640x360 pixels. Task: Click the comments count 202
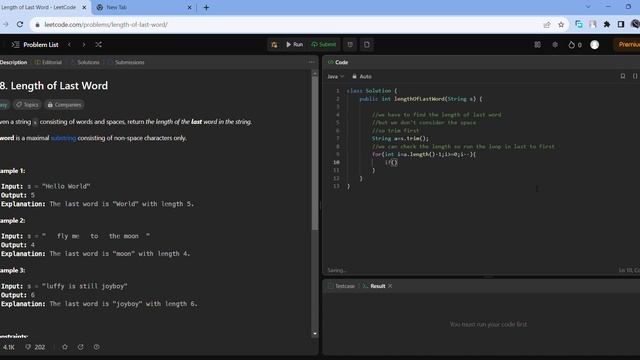[x=35, y=347]
